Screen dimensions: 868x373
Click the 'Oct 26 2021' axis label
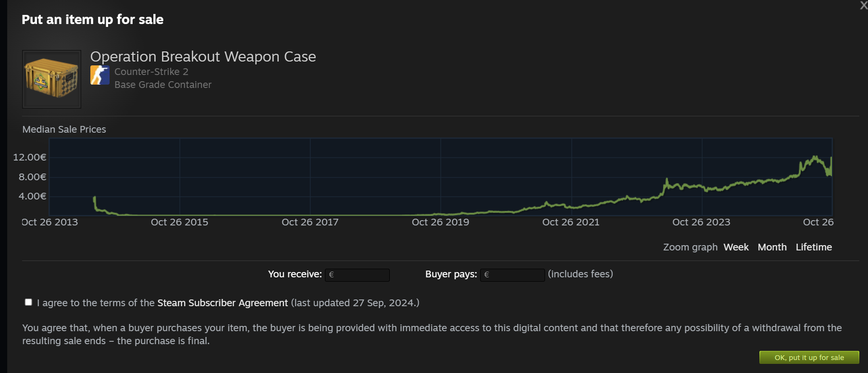point(570,222)
